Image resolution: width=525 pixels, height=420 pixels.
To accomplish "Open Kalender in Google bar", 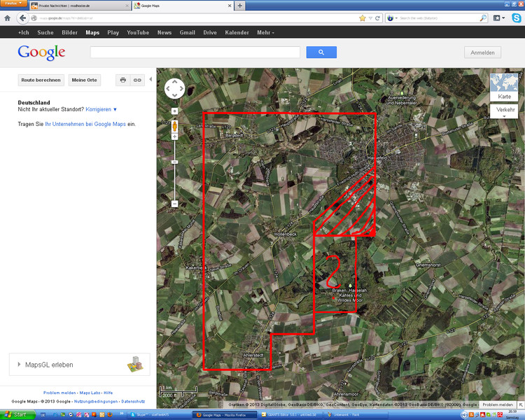I will coord(237,32).
